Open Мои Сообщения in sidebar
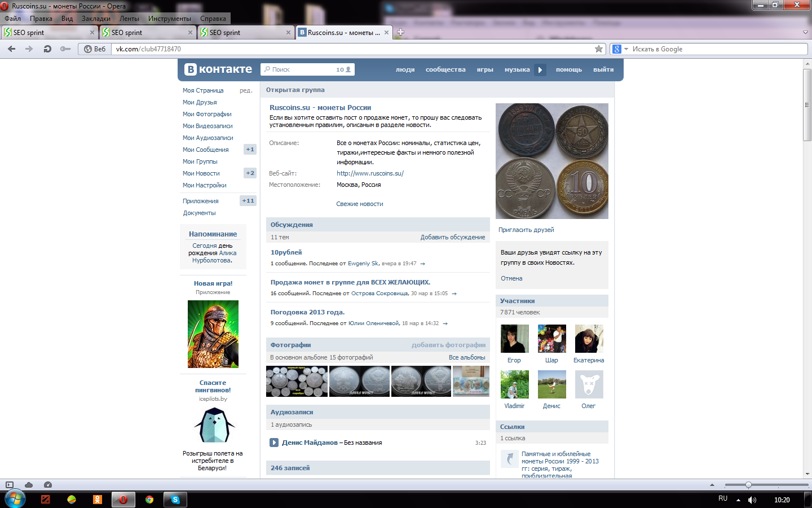812x508 pixels. pos(205,150)
